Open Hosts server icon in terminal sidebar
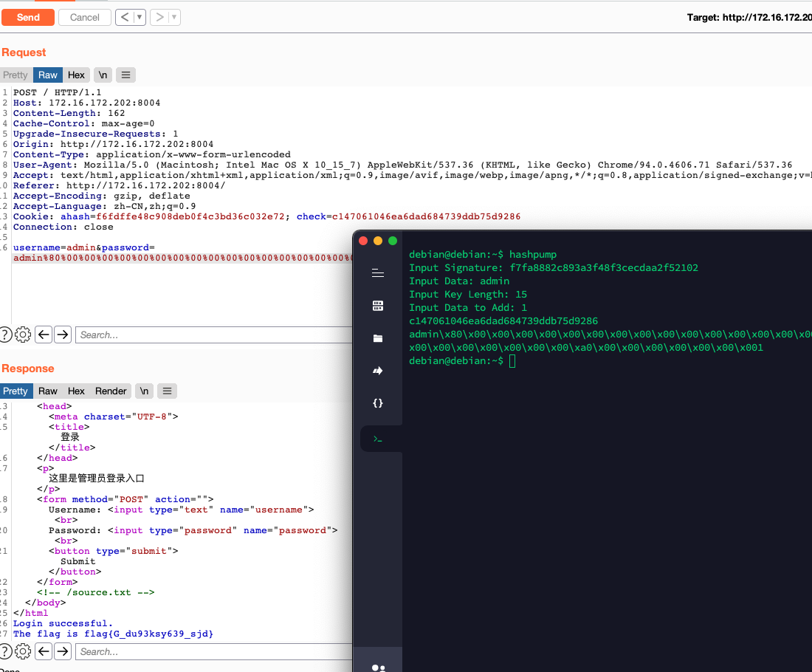The image size is (812, 672). (x=378, y=306)
